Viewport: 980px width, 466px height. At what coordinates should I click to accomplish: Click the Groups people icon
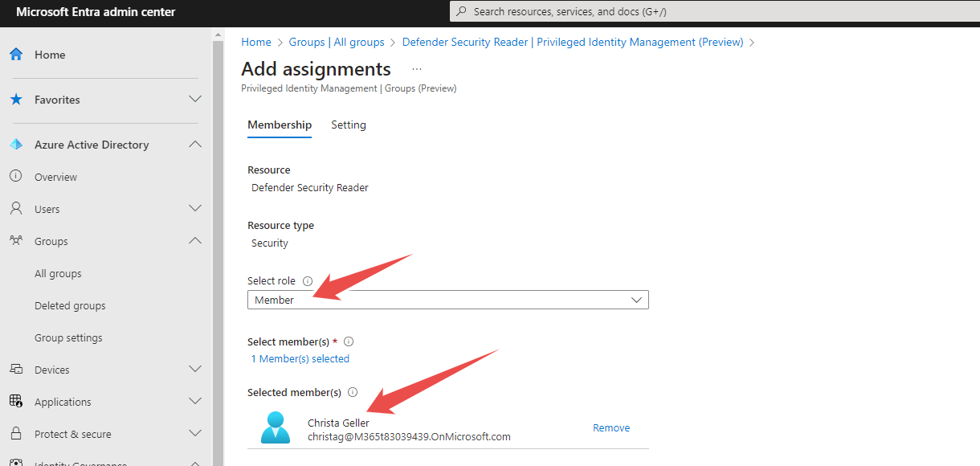click(15, 241)
